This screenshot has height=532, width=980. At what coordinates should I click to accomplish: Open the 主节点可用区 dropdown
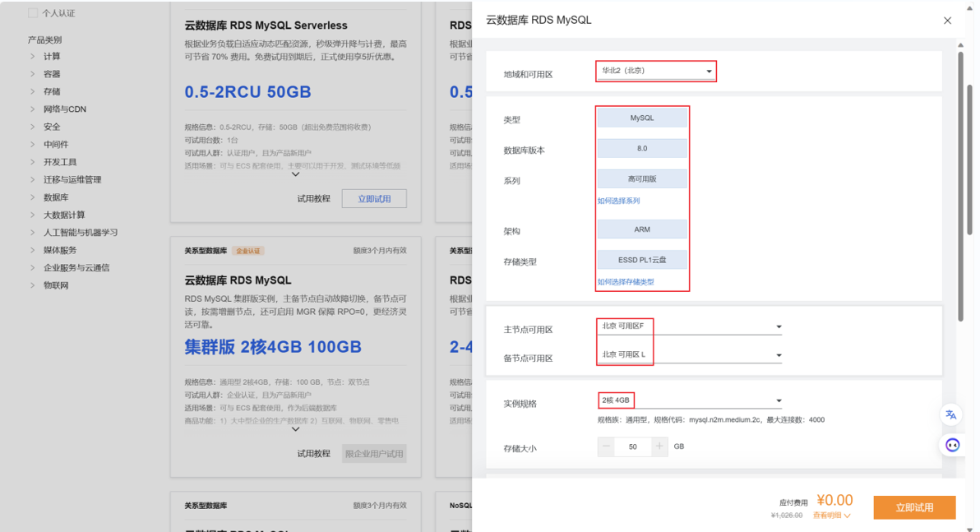coord(690,326)
